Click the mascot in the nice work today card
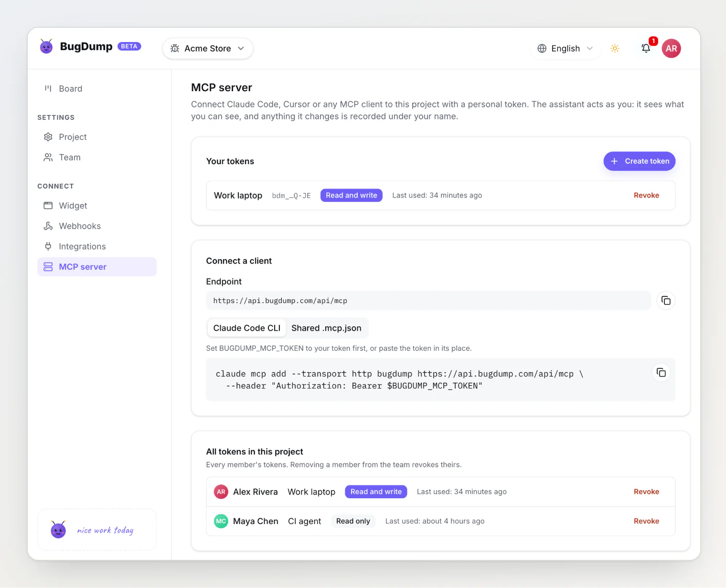726x588 pixels. click(x=58, y=529)
